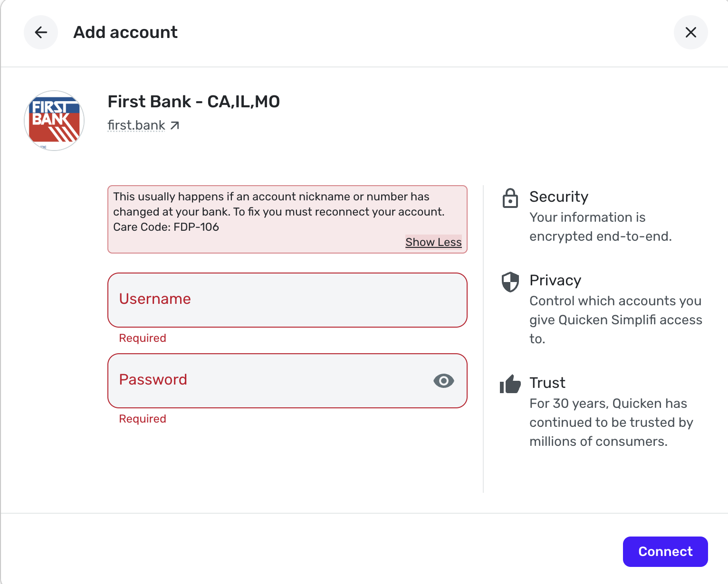This screenshot has width=728, height=584.
Task: Click the Trust heading text
Action: (547, 383)
